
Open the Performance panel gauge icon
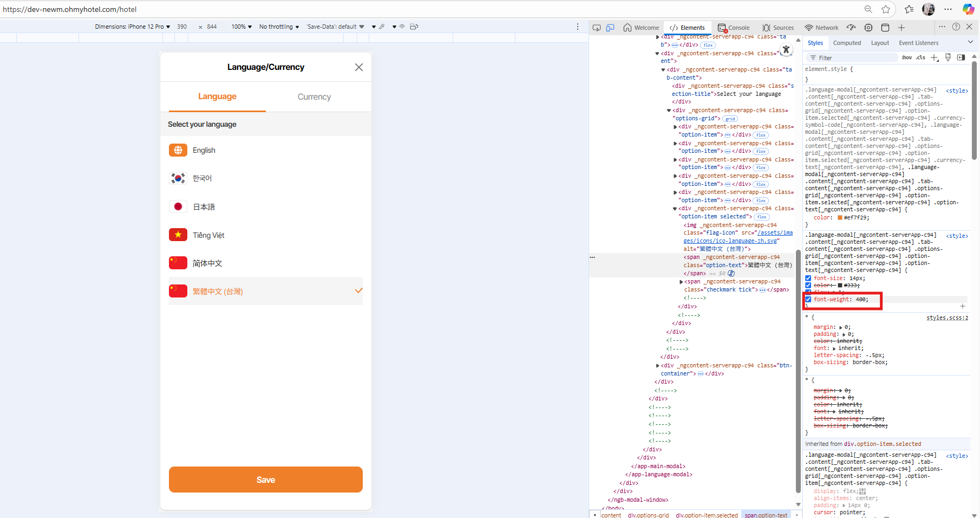click(852, 28)
